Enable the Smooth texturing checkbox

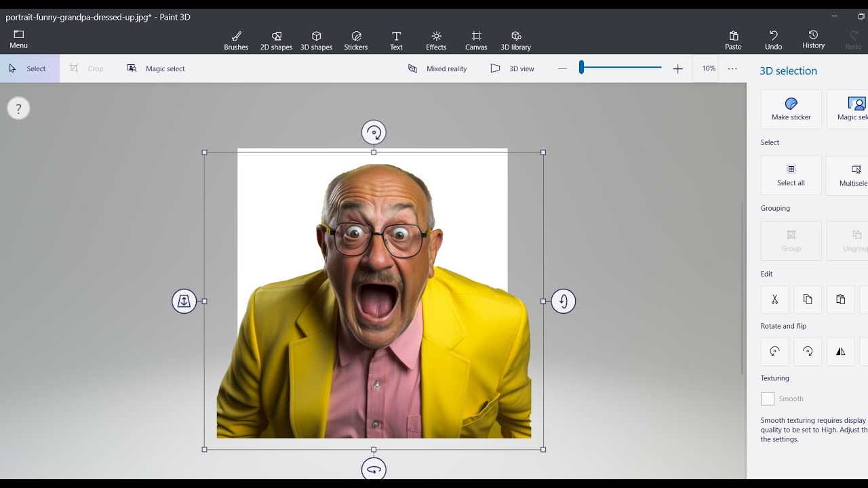[768, 399]
